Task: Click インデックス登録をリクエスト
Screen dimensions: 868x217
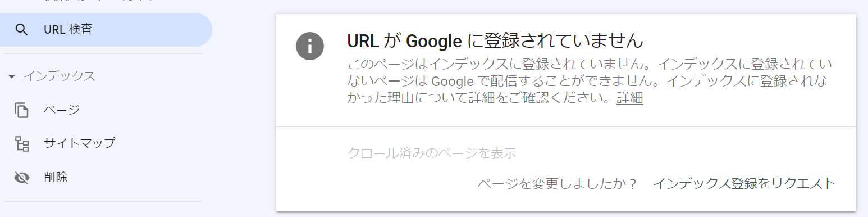Action: (x=744, y=183)
